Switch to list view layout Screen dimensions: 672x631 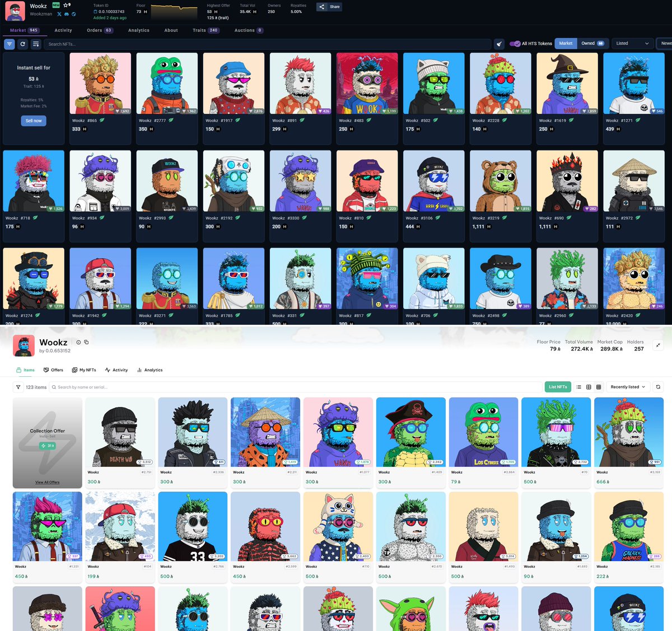[x=578, y=387]
